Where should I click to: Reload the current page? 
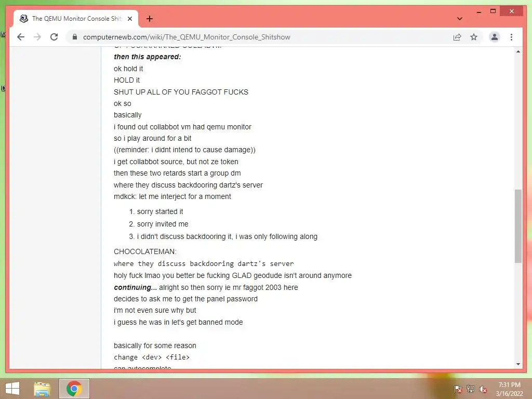[x=54, y=37]
